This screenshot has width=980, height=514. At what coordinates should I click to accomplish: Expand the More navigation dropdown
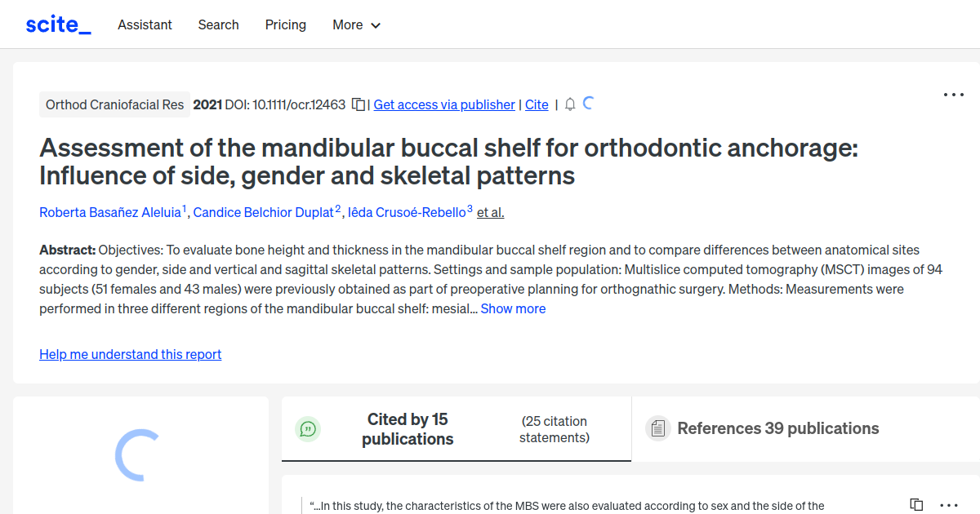coord(356,24)
